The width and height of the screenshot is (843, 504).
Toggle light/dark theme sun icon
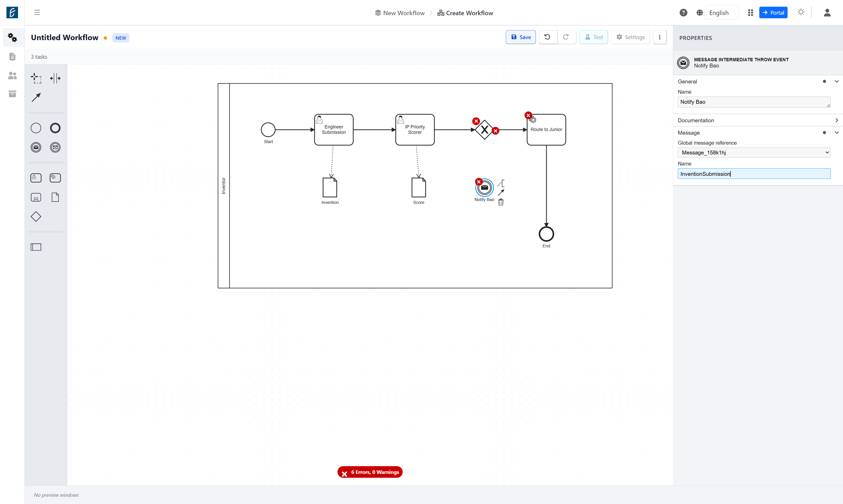tap(801, 12)
